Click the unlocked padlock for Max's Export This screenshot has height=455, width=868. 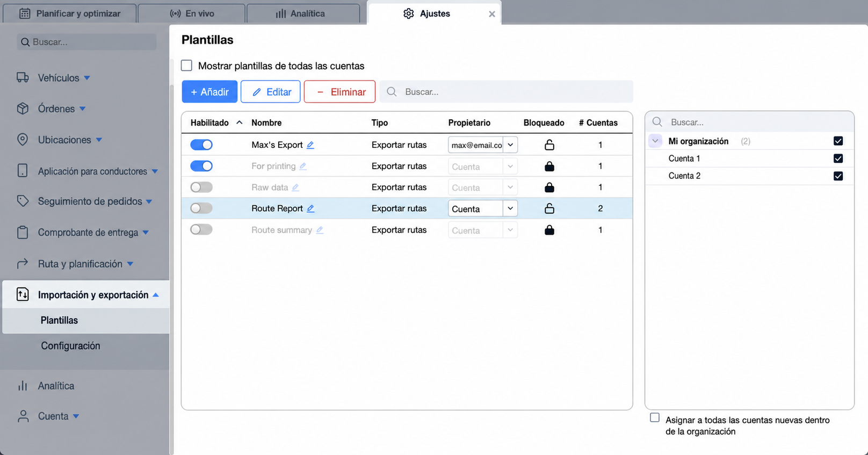(549, 145)
